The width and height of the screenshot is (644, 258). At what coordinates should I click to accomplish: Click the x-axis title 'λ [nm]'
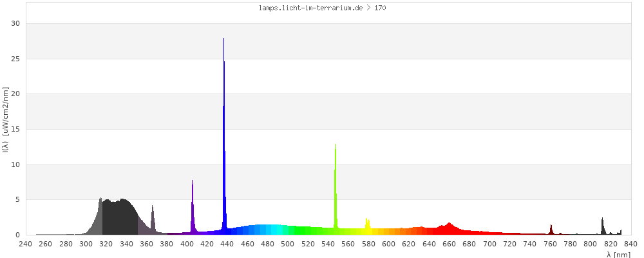pyautogui.click(x=618, y=255)
